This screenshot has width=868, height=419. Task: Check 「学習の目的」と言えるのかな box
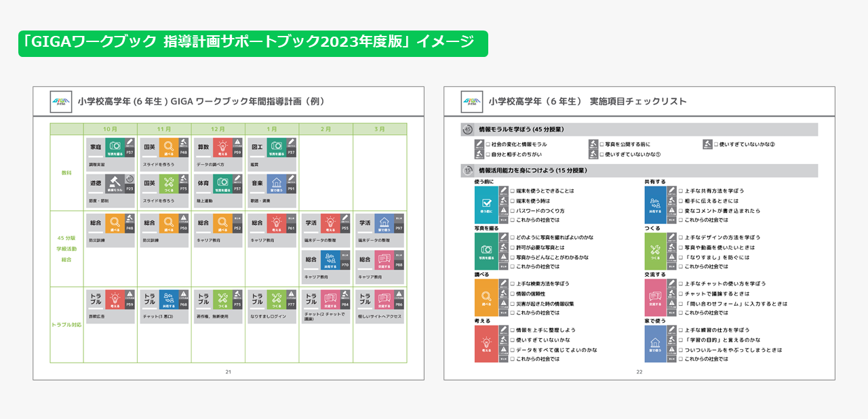pos(682,340)
